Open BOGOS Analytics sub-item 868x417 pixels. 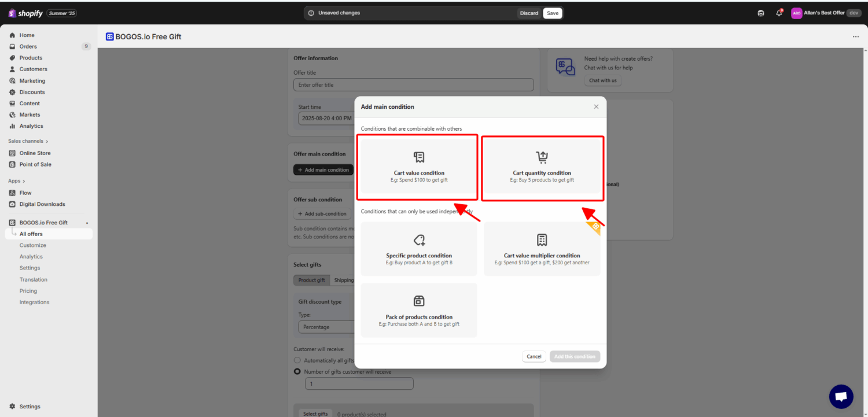click(x=31, y=257)
